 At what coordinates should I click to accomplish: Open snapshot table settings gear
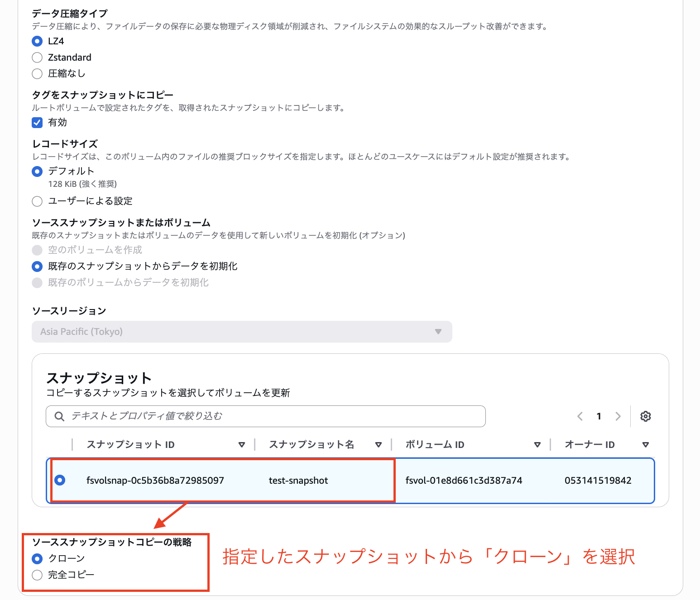(x=646, y=416)
